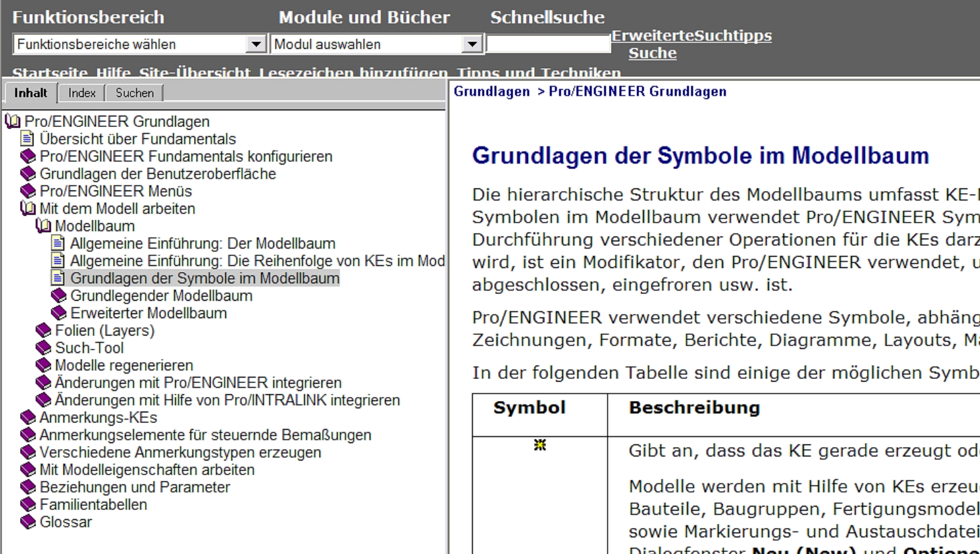Open the Modelle regenerieren entry
Viewport: 980px width, 554px height.
[124, 365]
